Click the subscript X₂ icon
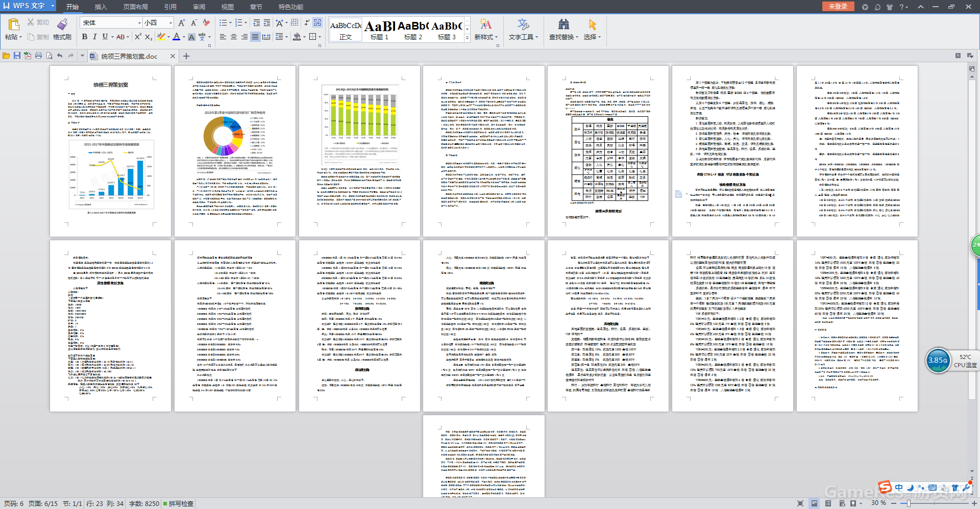980x509 pixels. 148,37
